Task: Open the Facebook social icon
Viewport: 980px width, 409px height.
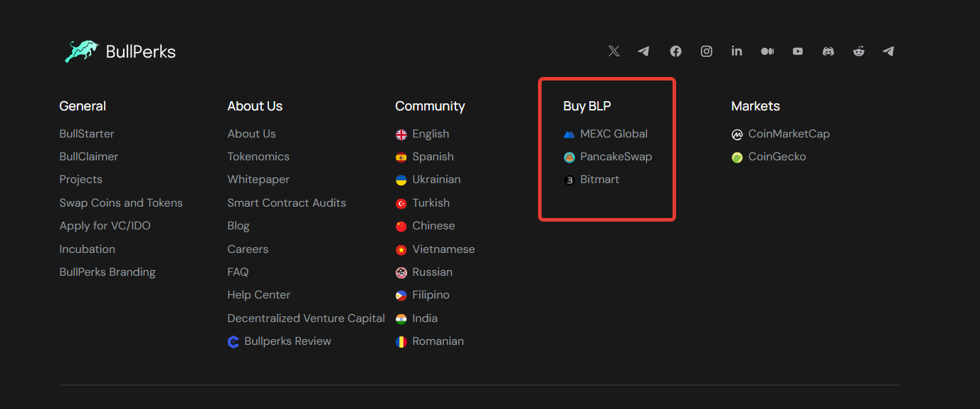Action: click(675, 51)
